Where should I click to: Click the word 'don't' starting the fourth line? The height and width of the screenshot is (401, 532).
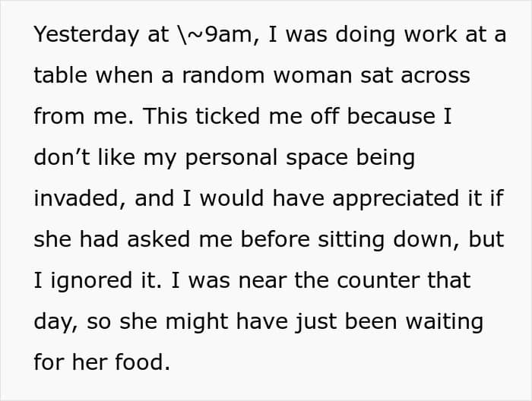(62, 157)
